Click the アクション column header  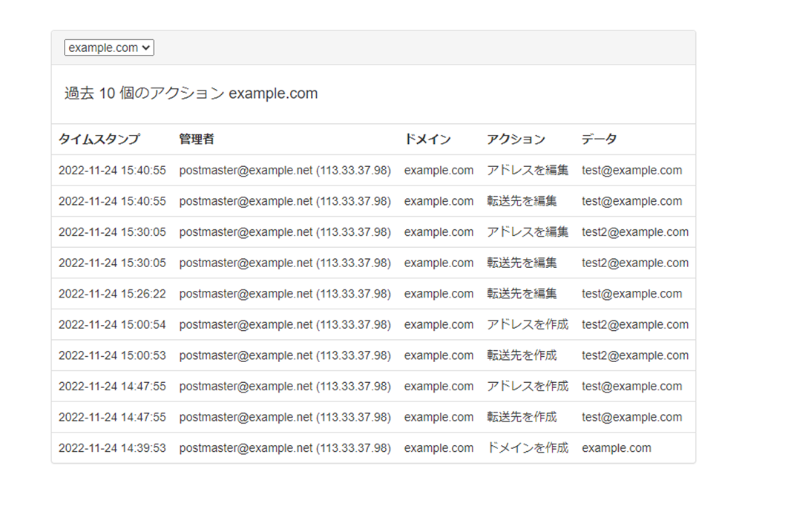click(516, 139)
